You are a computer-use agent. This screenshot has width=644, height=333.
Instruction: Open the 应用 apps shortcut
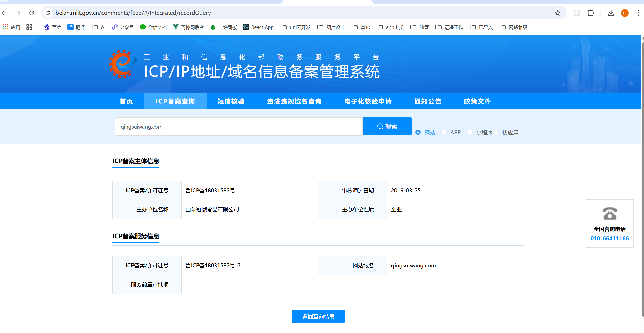pos(11,27)
